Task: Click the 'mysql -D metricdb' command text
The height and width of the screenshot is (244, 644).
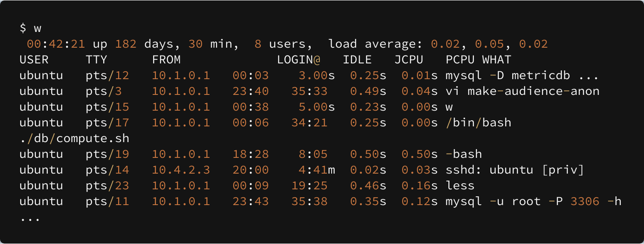Action: (508, 75)
